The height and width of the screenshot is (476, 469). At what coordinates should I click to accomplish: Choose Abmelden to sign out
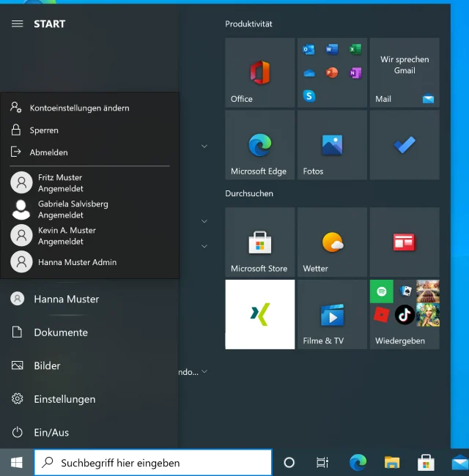click(x=48, y=152)
